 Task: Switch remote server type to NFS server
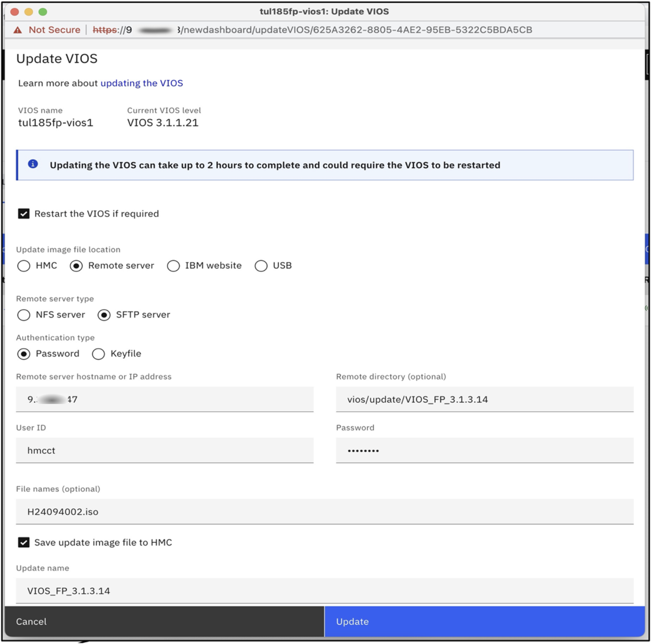(x=24, y=315)
